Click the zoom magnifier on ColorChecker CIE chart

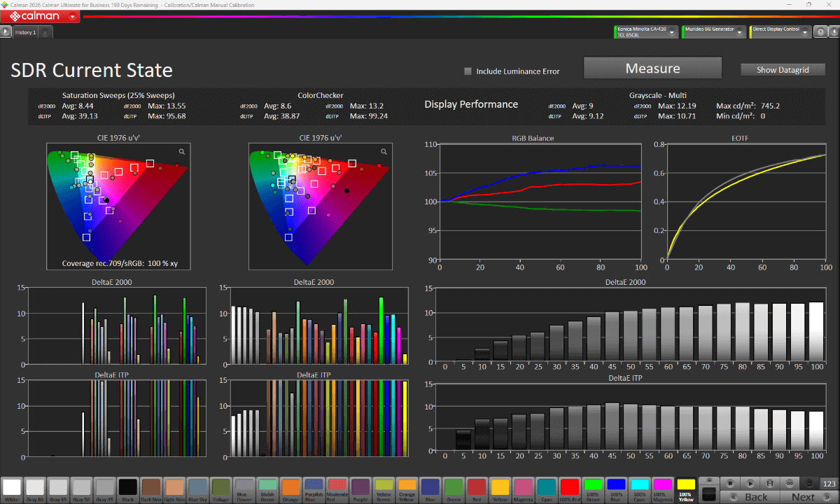click(x=384, y=151)
